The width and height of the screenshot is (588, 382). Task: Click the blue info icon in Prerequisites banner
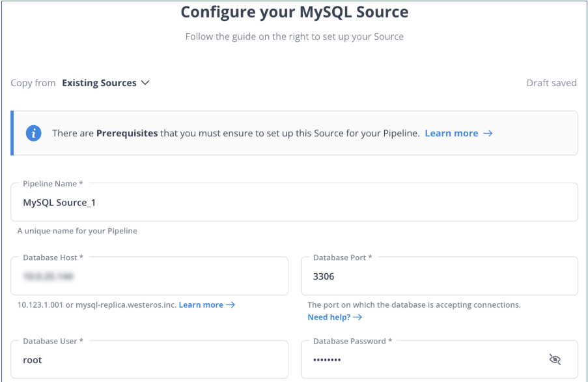[33, 133]
